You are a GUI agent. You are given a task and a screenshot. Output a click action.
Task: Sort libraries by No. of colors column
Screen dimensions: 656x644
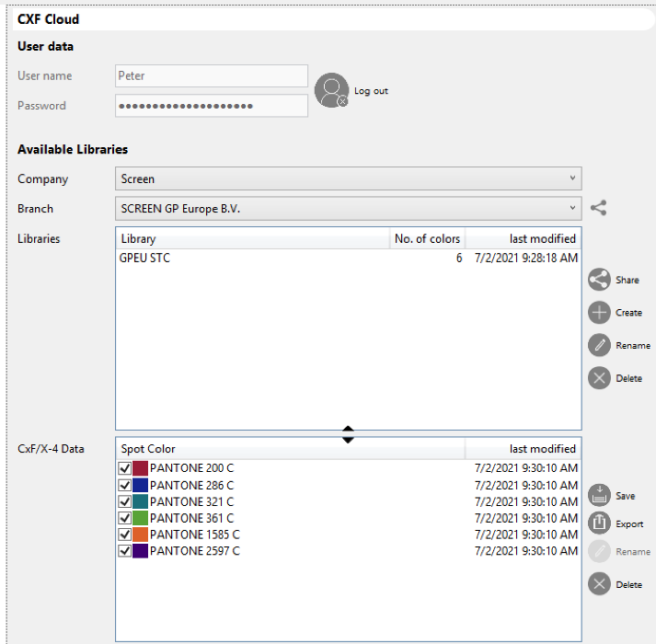[427, 238]
